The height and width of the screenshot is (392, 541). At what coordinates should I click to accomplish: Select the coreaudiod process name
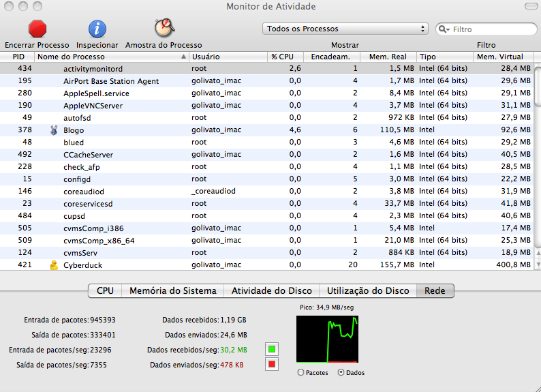click(84, 192)
